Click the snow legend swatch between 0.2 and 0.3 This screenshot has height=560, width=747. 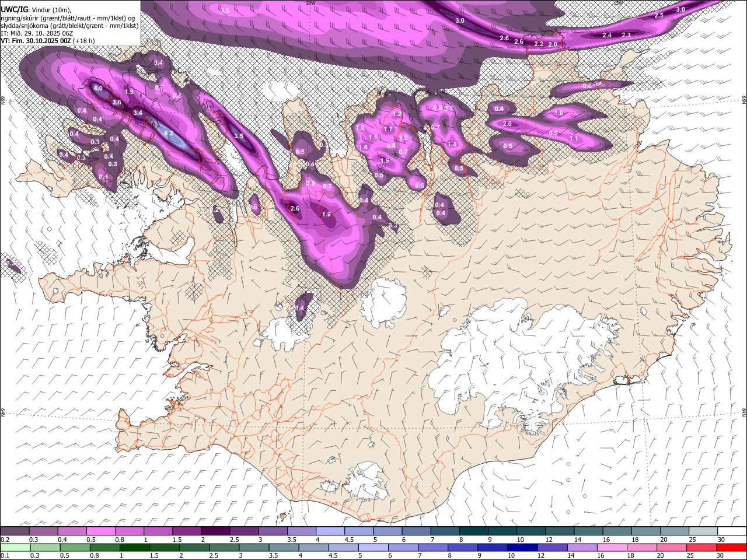click(15, 531)
